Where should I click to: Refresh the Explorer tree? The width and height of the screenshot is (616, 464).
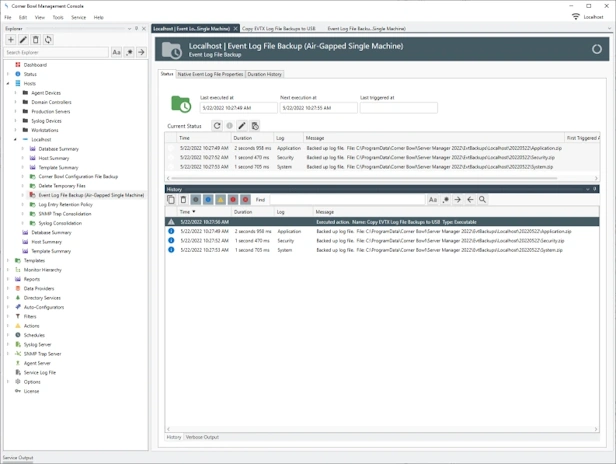coord(47,40)
